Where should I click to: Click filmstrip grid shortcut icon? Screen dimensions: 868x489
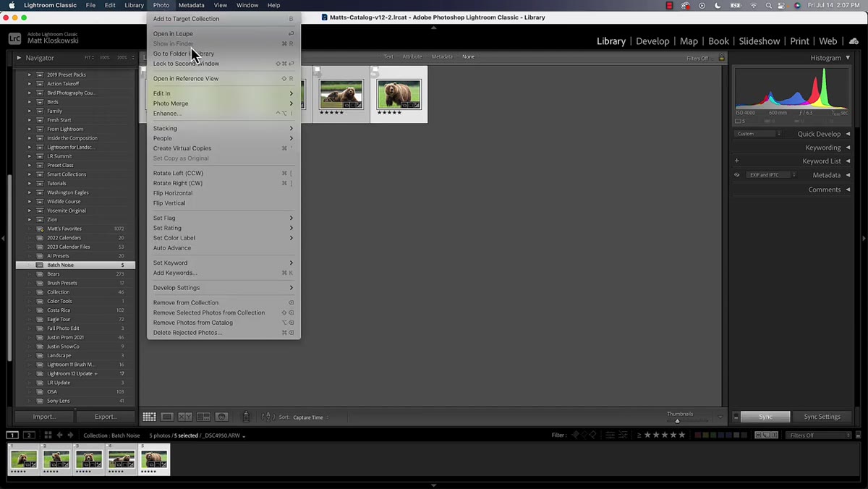(48, 435)
